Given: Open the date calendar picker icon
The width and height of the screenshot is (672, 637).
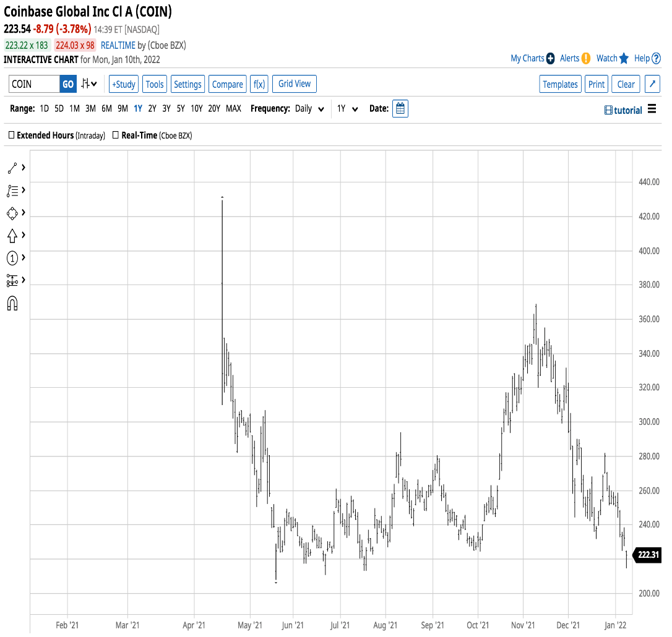Looking at the screenshot, I should [400, 108].
